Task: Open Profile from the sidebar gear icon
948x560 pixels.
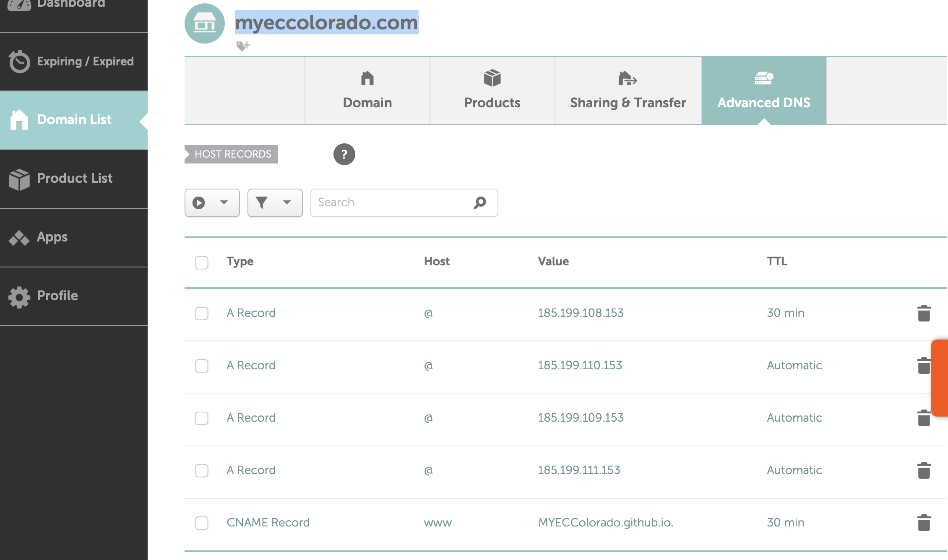Action: [19, 297]
